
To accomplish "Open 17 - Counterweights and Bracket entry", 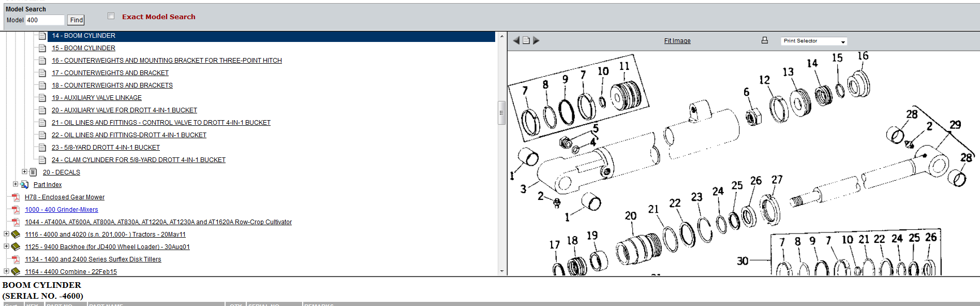I will (110, 73).
